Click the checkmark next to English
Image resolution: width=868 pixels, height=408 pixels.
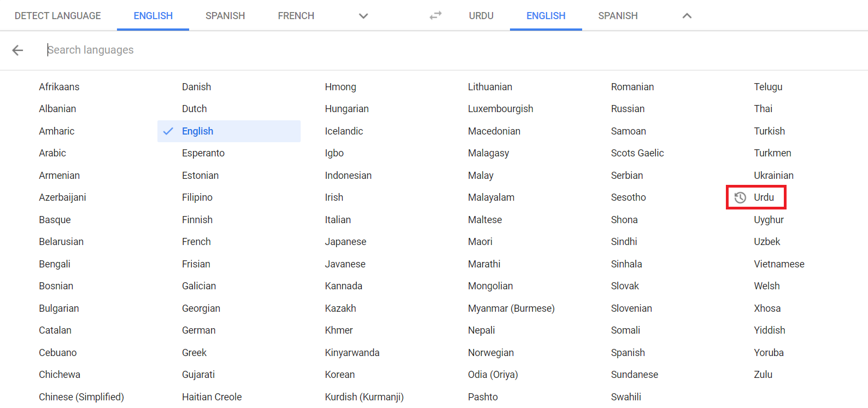coord(168,131)
